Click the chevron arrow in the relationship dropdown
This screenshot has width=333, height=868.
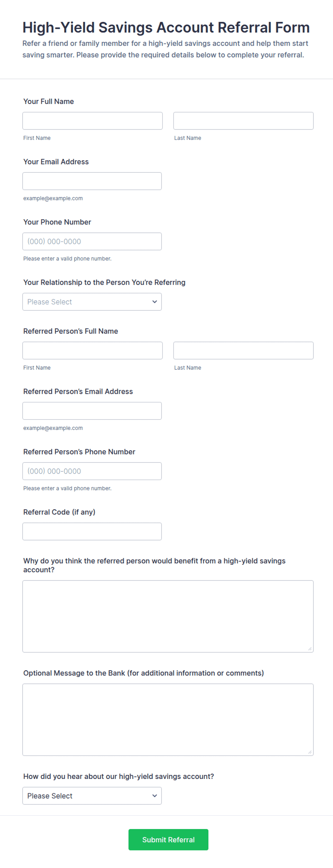pyautogui.click(x=155, y=302)
